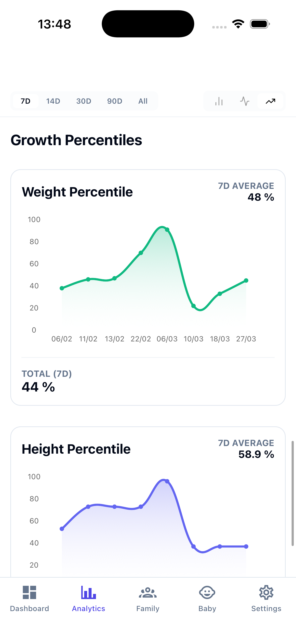
Task: Switch to bar chart view icon
Action: [x=219, y=101]
